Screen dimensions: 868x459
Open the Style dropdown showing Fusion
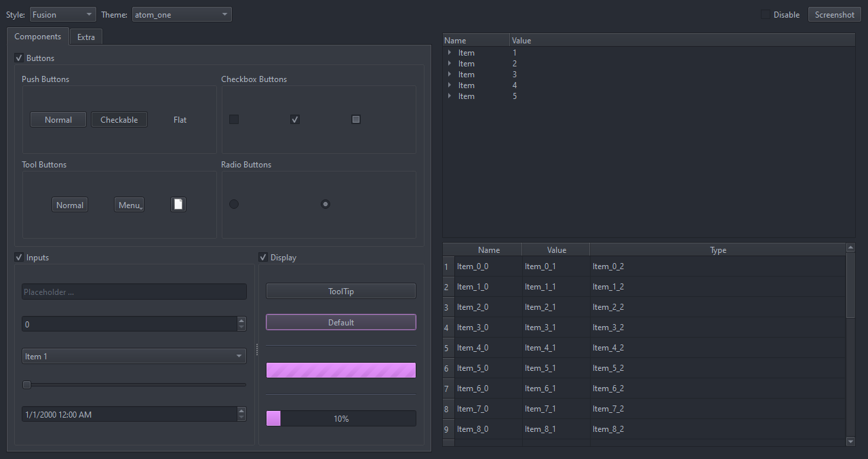click(62, 15)
